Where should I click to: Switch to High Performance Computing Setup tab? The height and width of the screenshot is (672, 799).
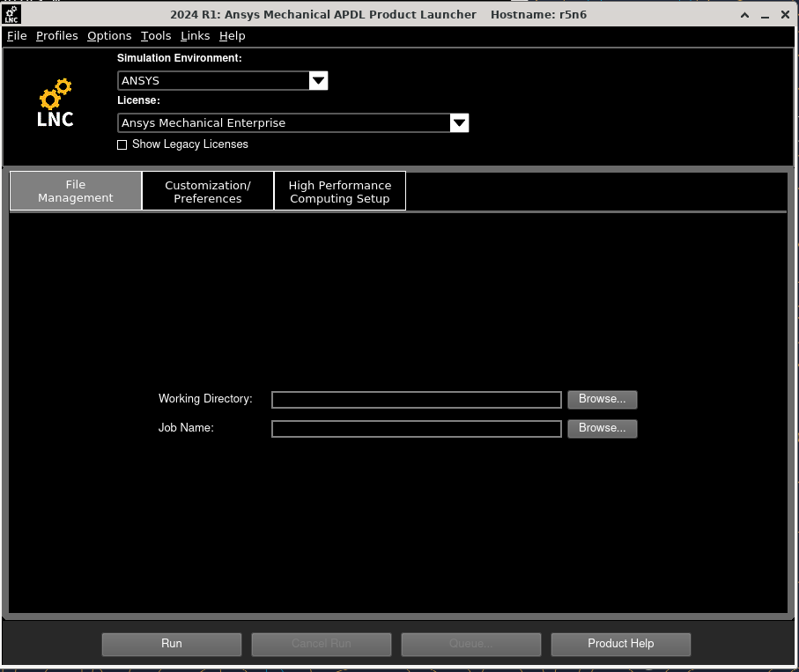pos(340,191)
